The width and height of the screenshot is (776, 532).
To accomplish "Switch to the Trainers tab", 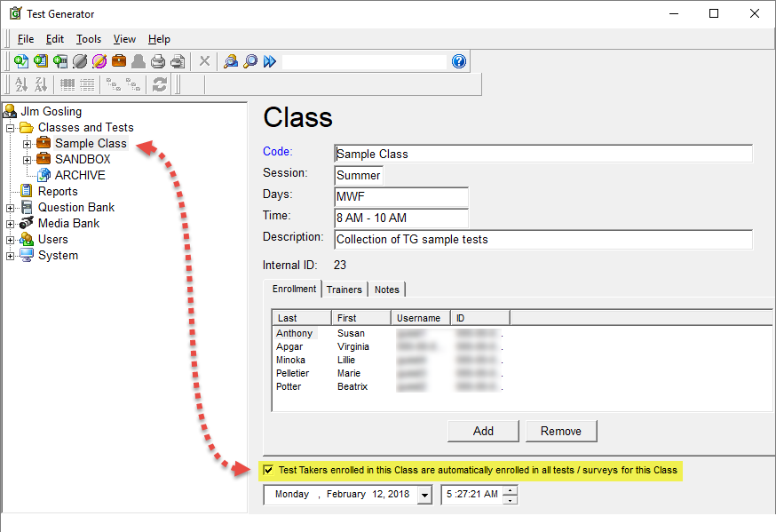I will (x=344, y=290).
